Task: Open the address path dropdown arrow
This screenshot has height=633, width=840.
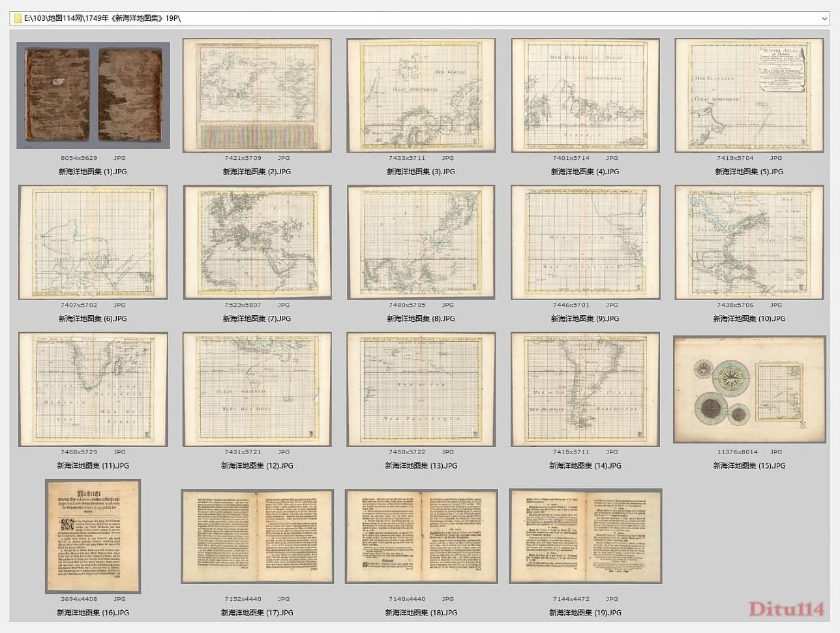Action: point(824,18)
